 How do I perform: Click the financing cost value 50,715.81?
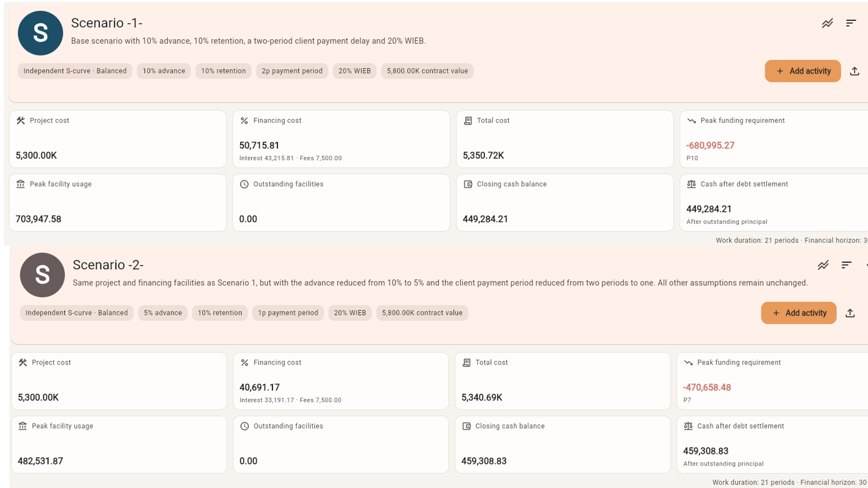pos(259,145)
